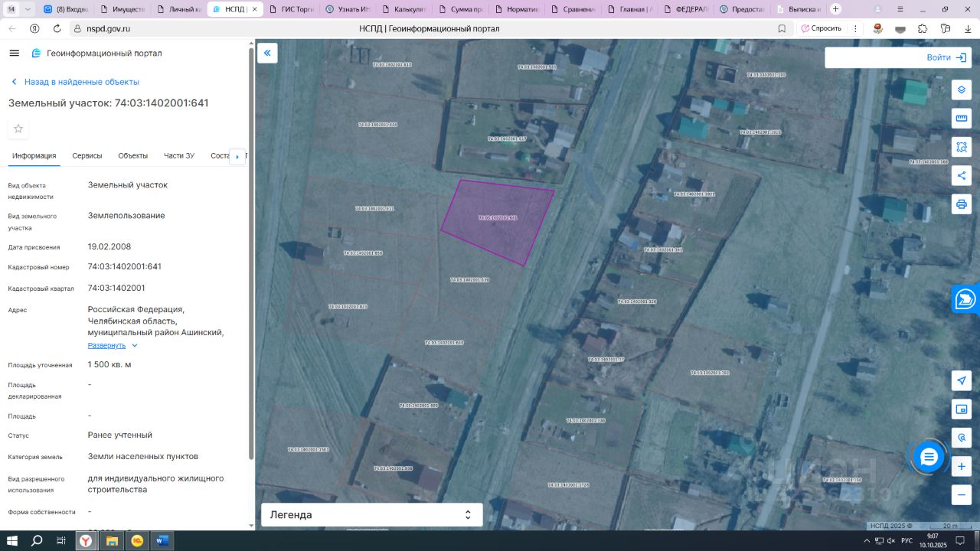Open the Windows Start menu
Screen dimensions: 980x551
(13, 541)
